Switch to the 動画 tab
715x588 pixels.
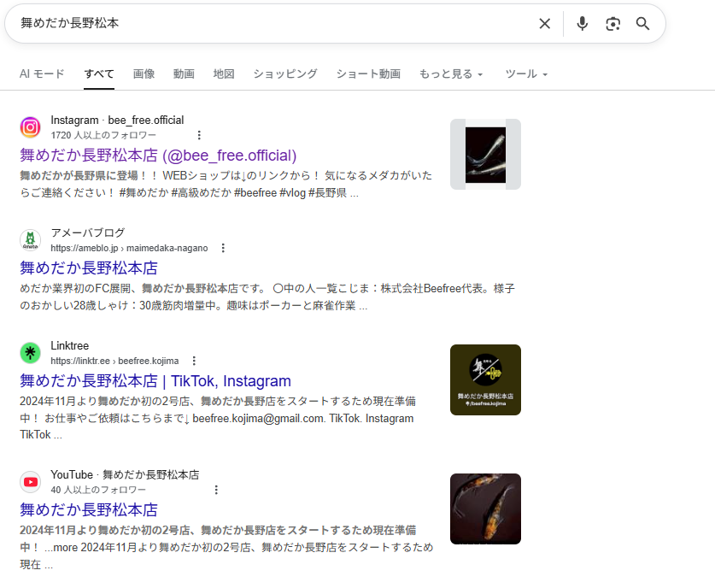(184, 73)
